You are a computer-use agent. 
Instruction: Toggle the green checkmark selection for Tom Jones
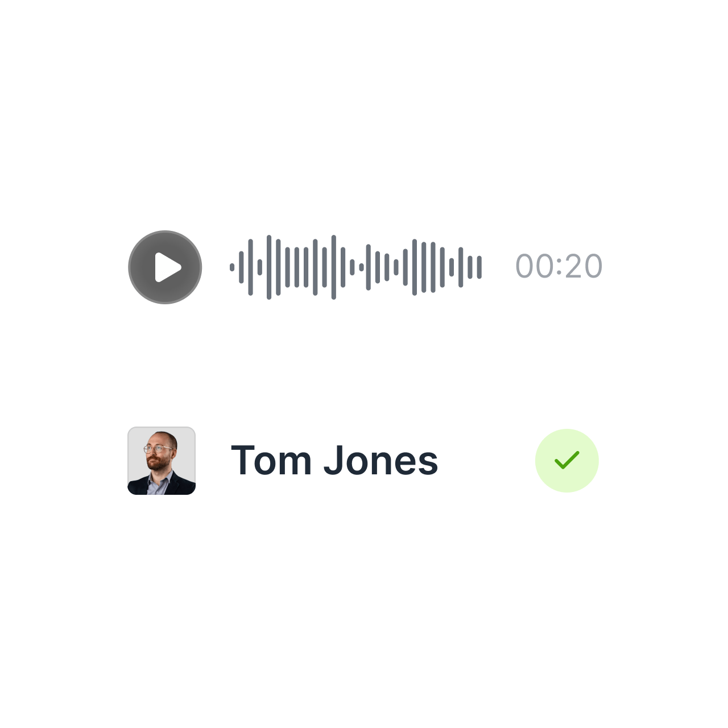tap(567, 461)
